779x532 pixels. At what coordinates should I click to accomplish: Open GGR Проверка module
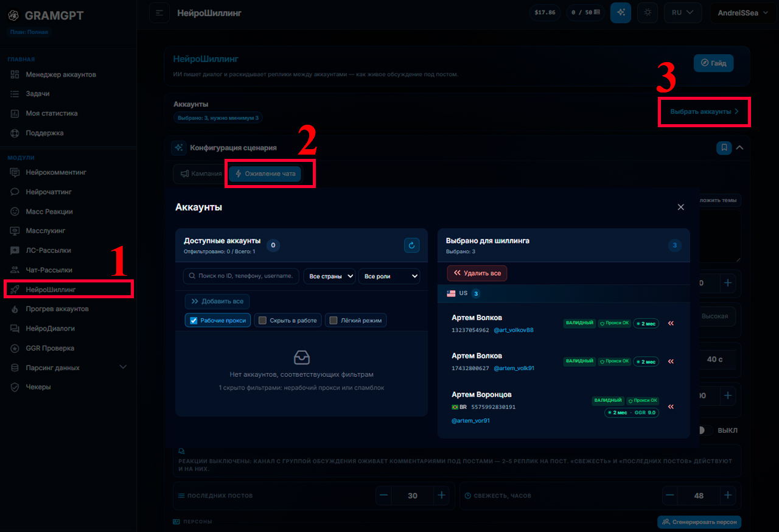coord(50,348)
